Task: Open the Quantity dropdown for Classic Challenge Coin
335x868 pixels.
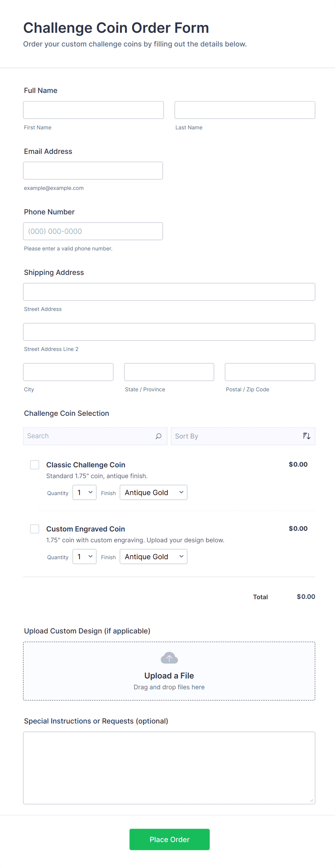Action: 84,492
